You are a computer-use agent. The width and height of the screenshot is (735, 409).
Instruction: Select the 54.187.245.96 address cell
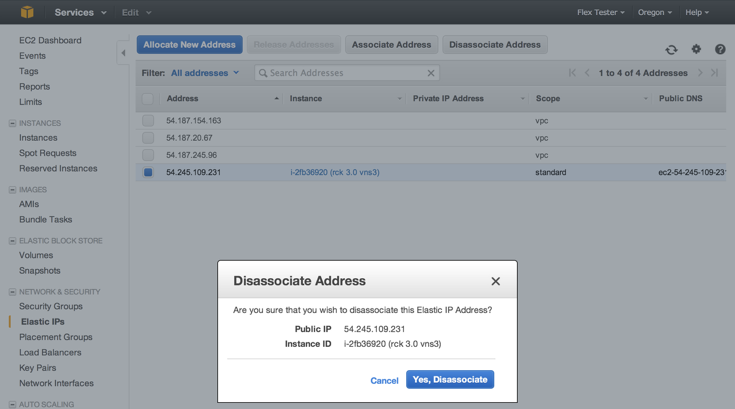point(191,155)
